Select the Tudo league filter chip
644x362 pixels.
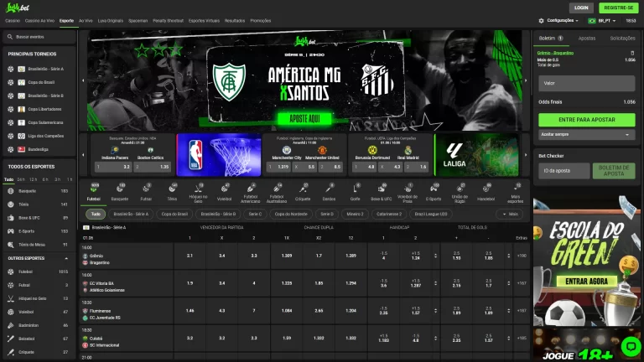coord(96,214)
